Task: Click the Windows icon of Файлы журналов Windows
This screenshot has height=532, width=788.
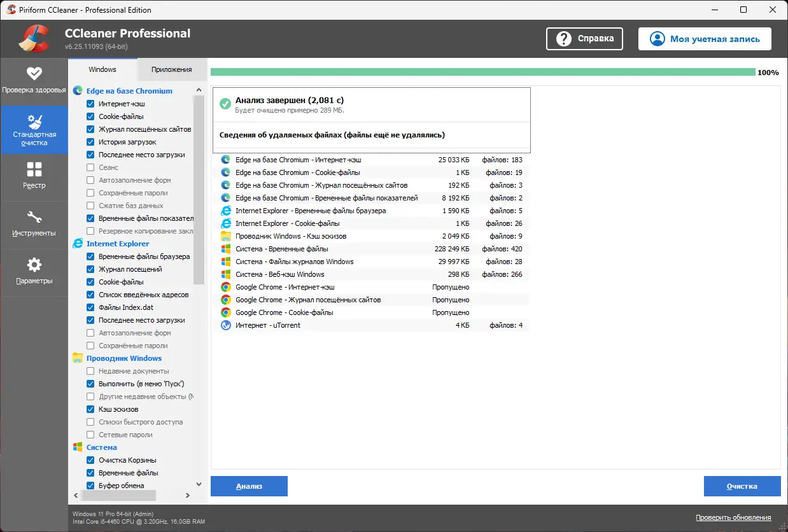Action: (225, 262)
